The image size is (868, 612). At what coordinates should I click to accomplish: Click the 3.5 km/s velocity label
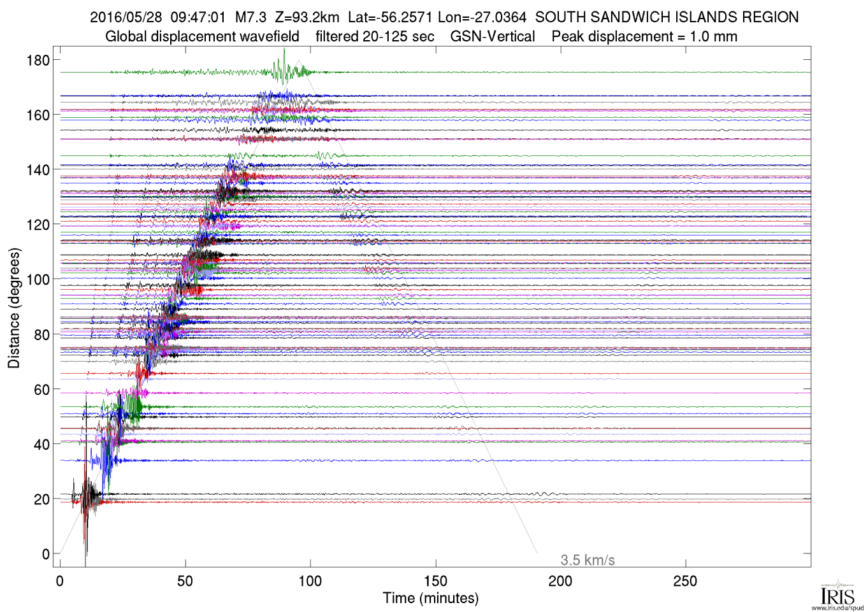[x=588, y=560]
